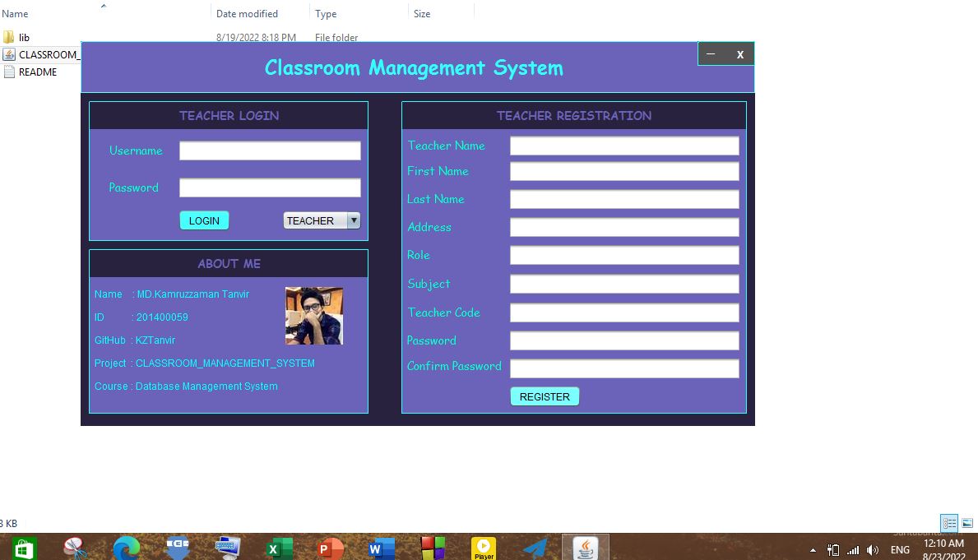Open the README file in the sidebar

tap(37, 72)
